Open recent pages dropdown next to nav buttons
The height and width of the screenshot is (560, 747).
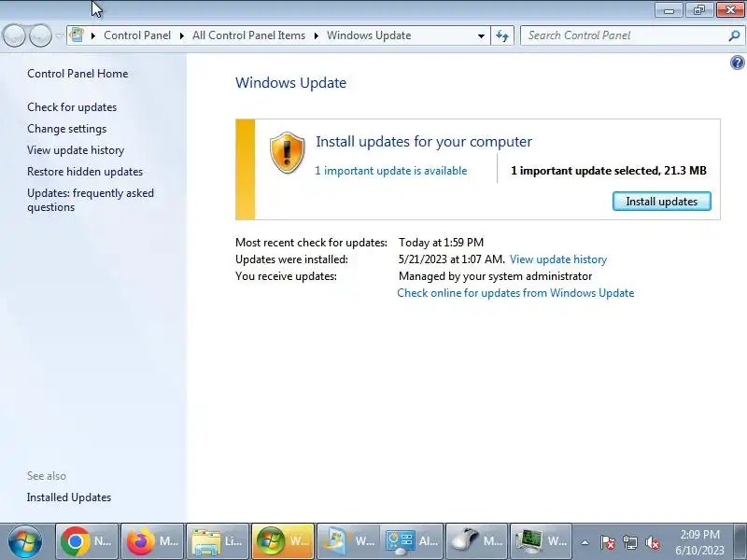pyautogui.click(x=59, y=35)
